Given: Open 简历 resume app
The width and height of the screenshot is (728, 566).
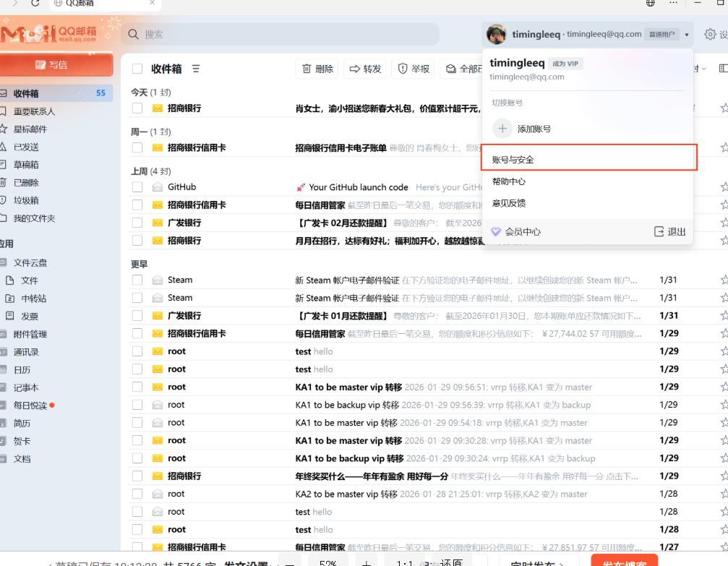Looking at the screenshot, I should pyautogui.click(x=22, y=424).
